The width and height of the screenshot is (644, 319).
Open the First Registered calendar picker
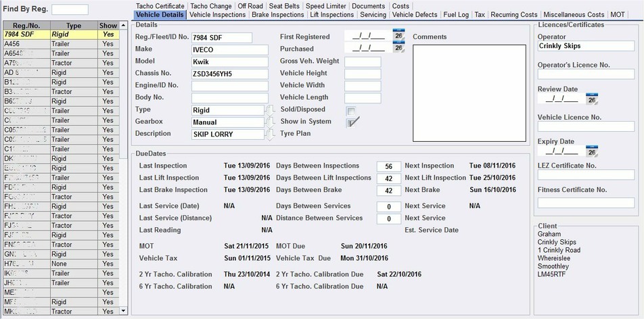coord(398,34)
